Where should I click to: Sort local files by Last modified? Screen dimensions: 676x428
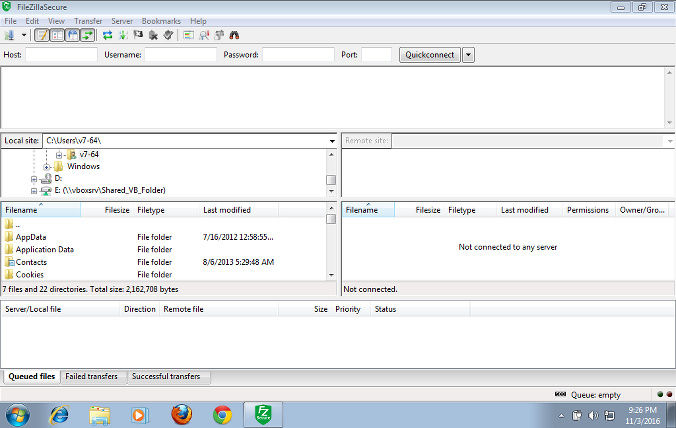(x=227, y=211)
